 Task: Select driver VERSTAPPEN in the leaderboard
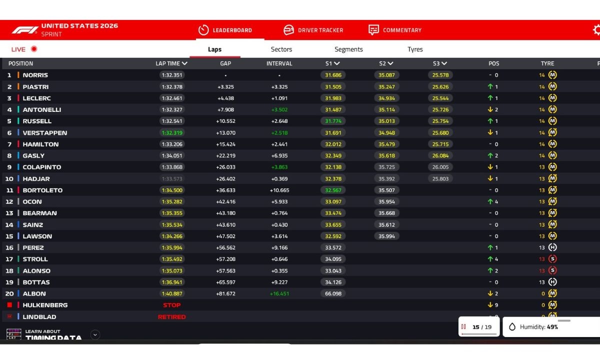(x=45, y=132)
